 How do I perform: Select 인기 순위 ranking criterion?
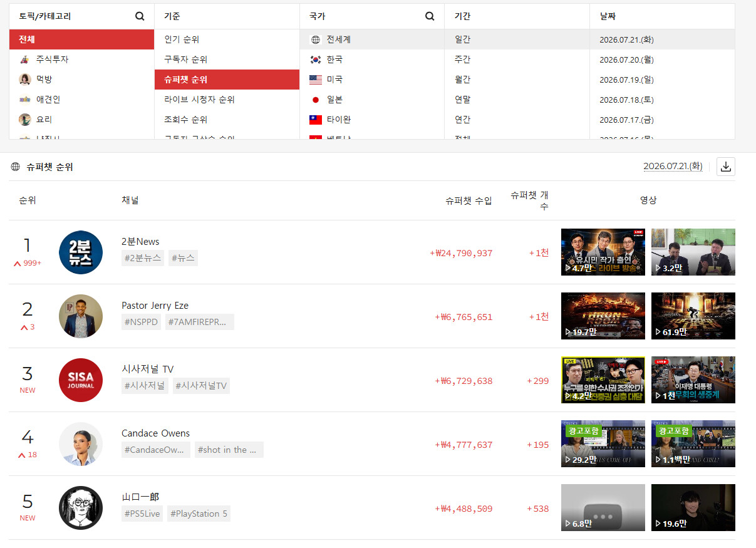[x=227, y=39]
